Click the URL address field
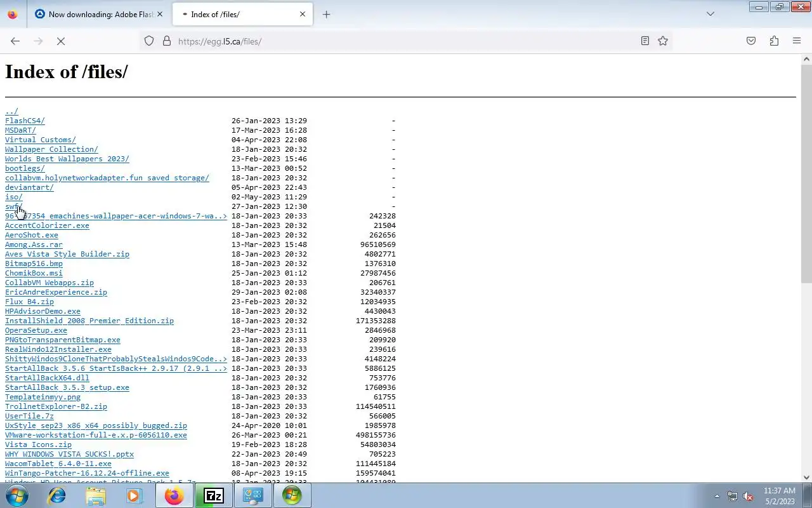Image resolution: width=812 pixels, height=508 pixels. coord(406,41)
